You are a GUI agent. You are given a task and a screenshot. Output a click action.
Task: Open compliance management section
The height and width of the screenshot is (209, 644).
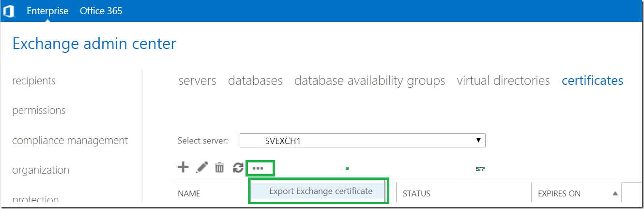click(x=70, y=141)
